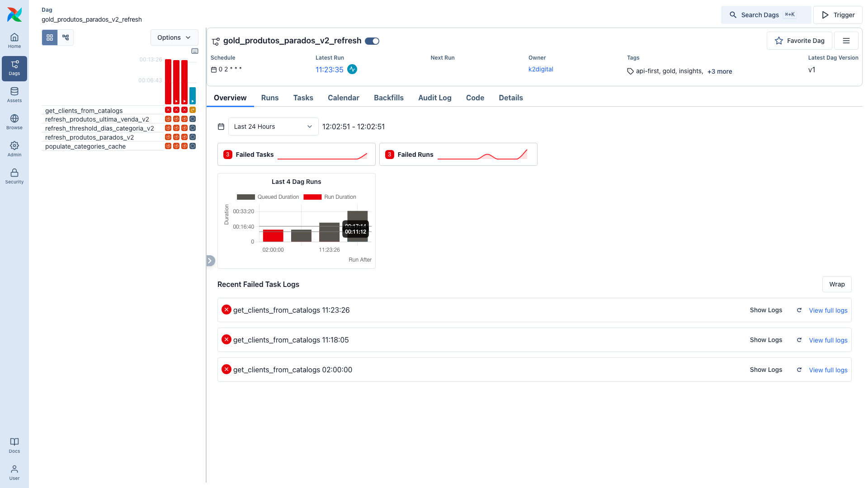Open the Docs book icon
This screenshot has width=868, height=488.
pyautogui.click(x=14, y=446)
